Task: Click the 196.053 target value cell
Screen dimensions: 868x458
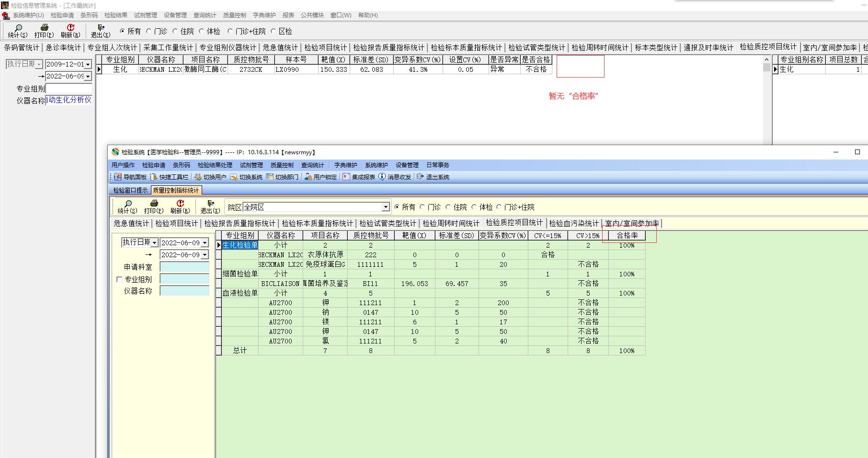Action: coord(415,284)
